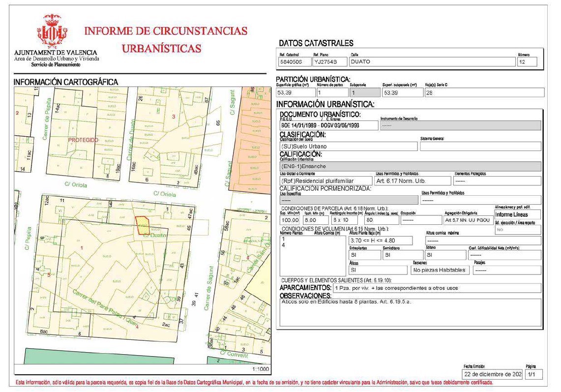Click the Superf. subparcela field
This screenshot has width=561, height=392.
click(x=403, y=93)
